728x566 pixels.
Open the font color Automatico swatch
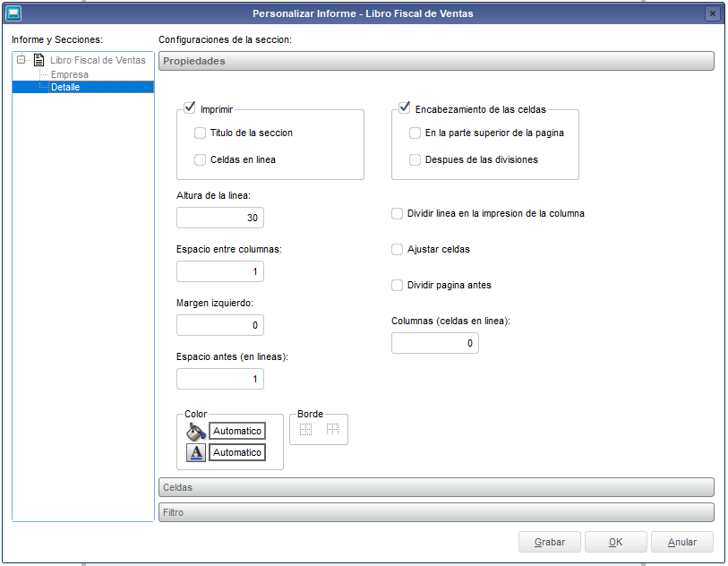[x=237, y=452]
